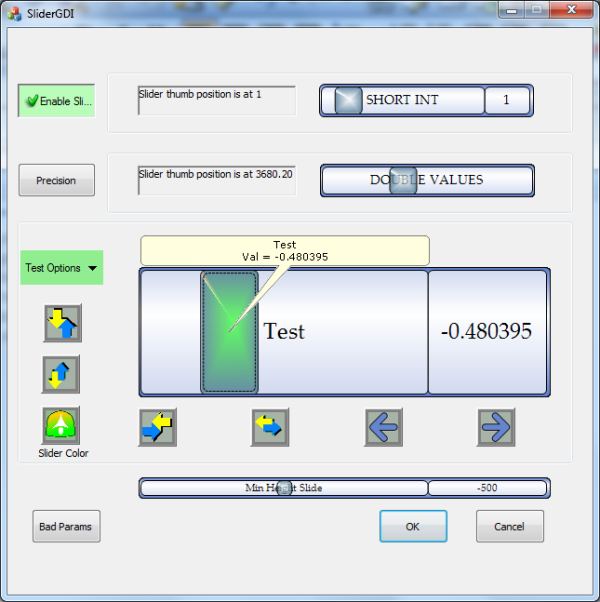
Task: Click the blue-up yellow-down arrows icon
Action: point(61,374)
